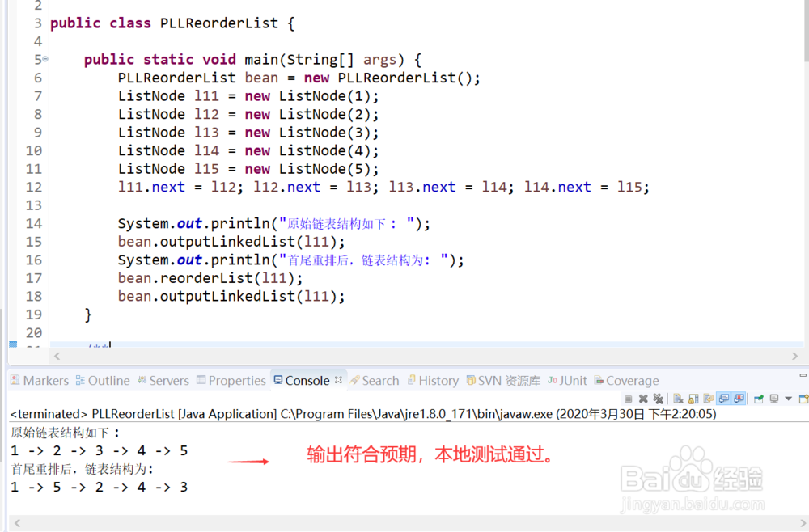Viewport: 809px width, 532px height.
Task: Click 'l14.next = l15;' on line 12
Action: click(x=587, y=187)
